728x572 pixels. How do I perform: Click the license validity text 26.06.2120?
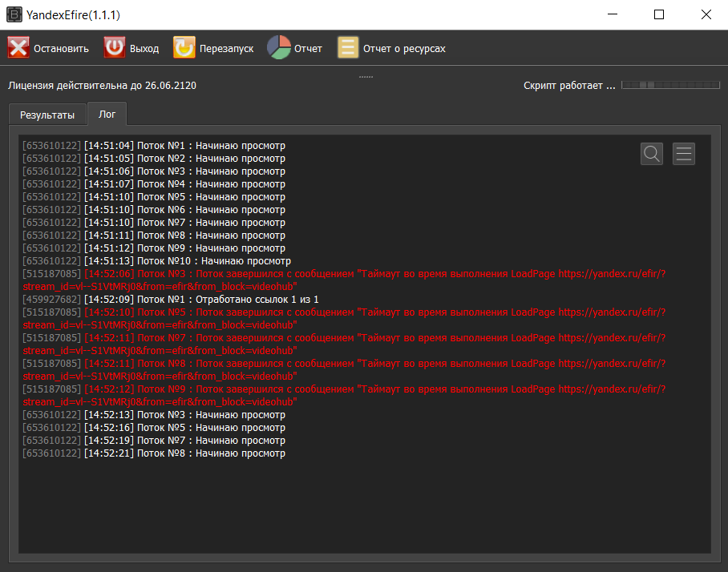102,86
